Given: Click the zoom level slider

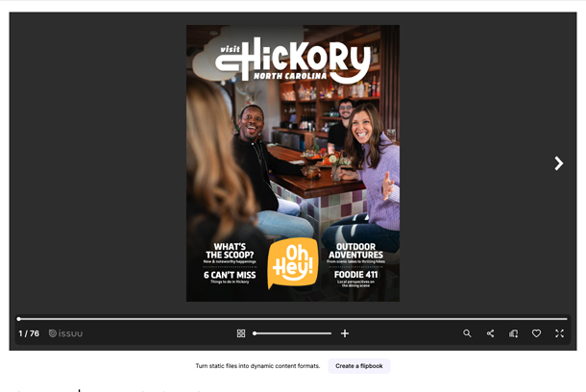Looking at the screenshot, I should 292,333.
